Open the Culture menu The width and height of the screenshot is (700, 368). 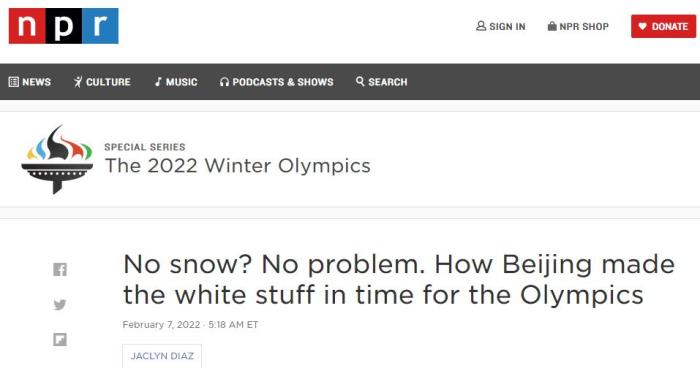tap(102, 82)
